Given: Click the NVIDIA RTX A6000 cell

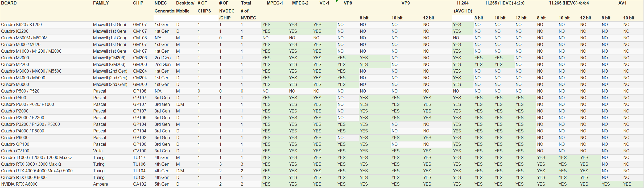Looking at the screenshot, I should (x=19, y=184).
